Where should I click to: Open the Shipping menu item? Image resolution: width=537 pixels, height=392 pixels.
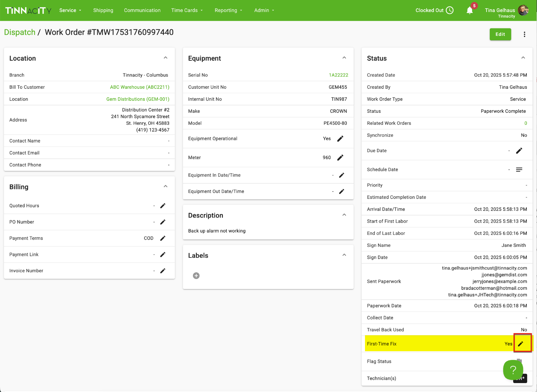(x=103, y=10)
